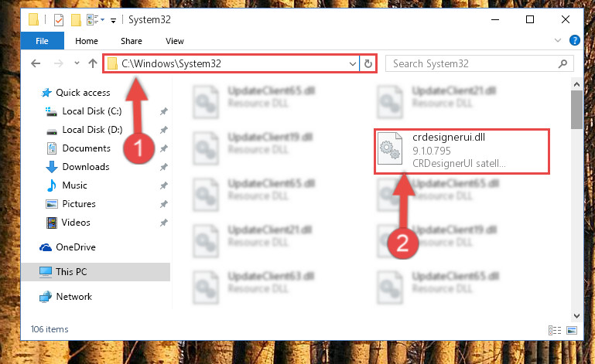Click the Refresh icon beside address bar
Image resolution: width=595 pixels, height=364 pixels.
pos(368,63)
